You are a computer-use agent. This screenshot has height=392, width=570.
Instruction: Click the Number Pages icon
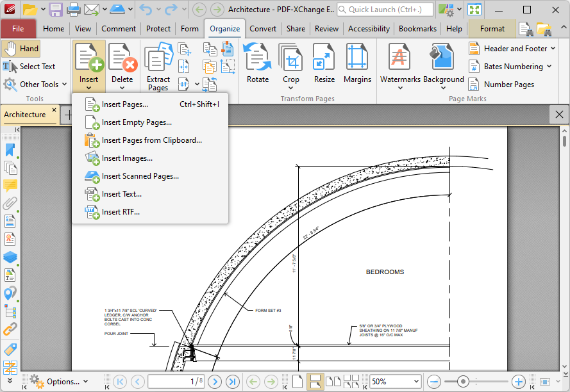point(501,85)
